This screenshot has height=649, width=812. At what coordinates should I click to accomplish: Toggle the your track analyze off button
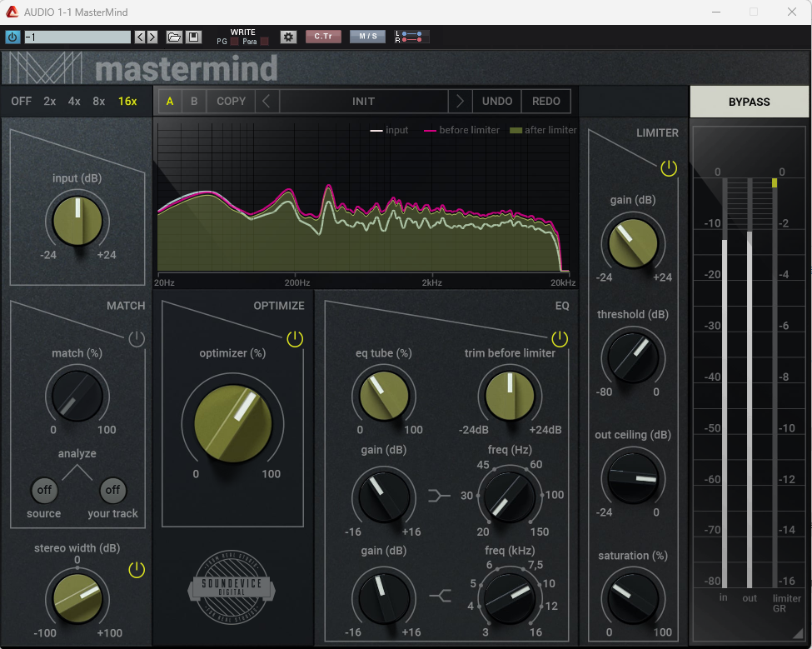(x=113, y=490)
